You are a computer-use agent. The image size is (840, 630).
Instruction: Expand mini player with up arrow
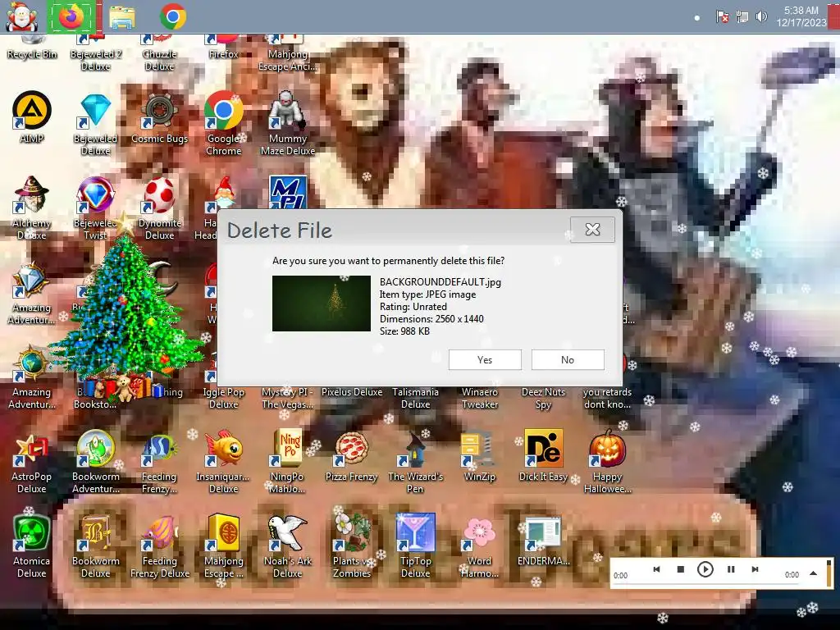point(813,573)
